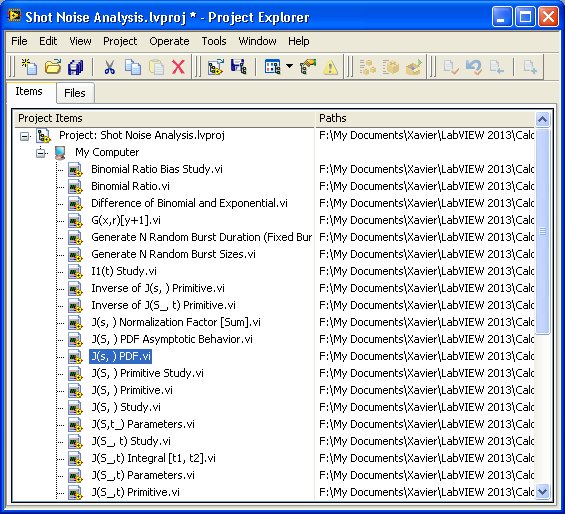
Task: Open the Project menu
Action: 120,41
